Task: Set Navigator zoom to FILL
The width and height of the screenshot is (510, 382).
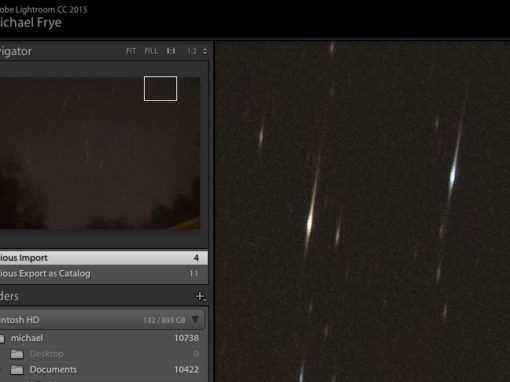Action: (151, 51)
